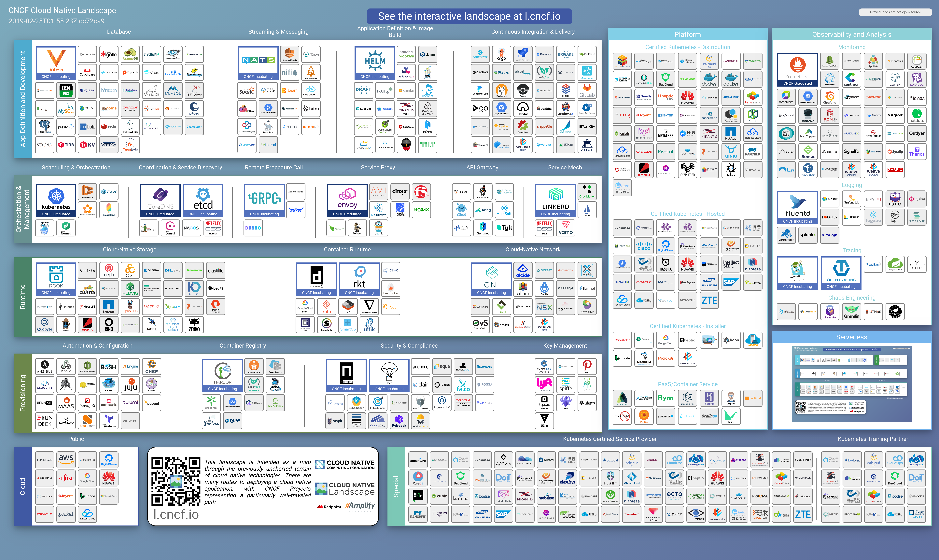Click the SUSE service provider tile
This screenshot has width=939, height=560.
point(568,514)
